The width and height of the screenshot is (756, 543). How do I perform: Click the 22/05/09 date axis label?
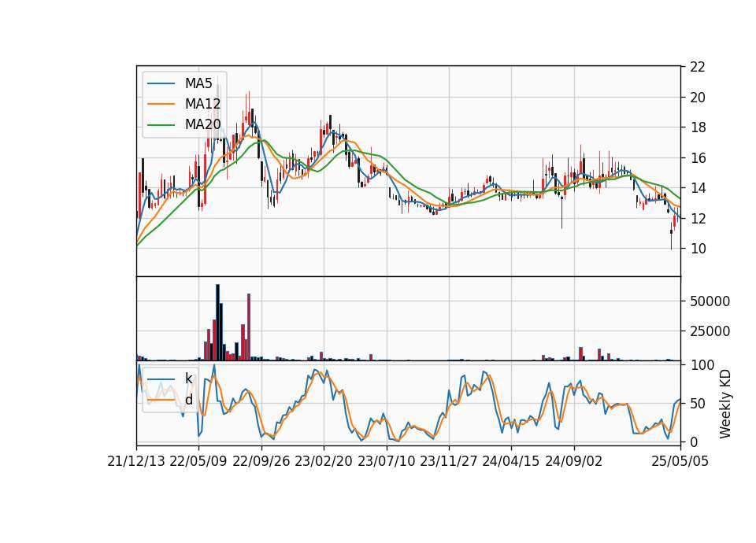pos(198,462)
